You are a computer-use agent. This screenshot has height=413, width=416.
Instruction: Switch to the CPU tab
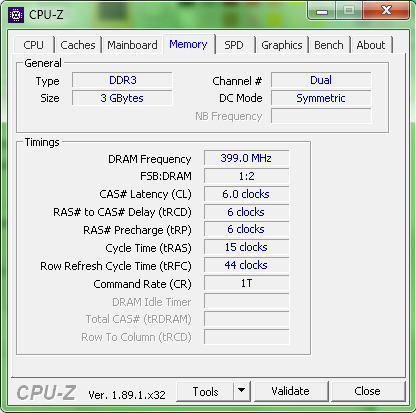tap(34, 45)
